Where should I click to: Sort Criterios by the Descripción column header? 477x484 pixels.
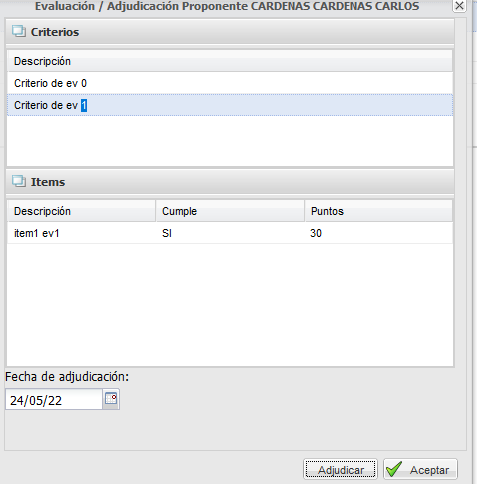point(230,61)
